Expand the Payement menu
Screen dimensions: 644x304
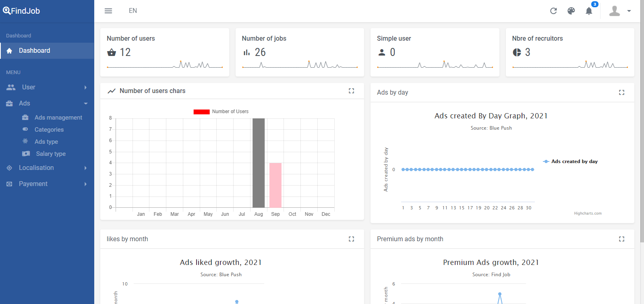(x=47, y=184)
